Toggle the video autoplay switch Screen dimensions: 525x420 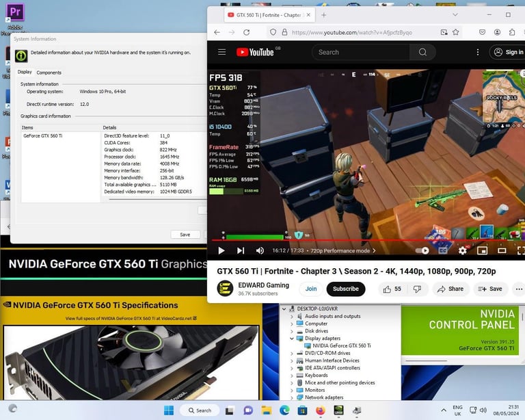[422, 250]
